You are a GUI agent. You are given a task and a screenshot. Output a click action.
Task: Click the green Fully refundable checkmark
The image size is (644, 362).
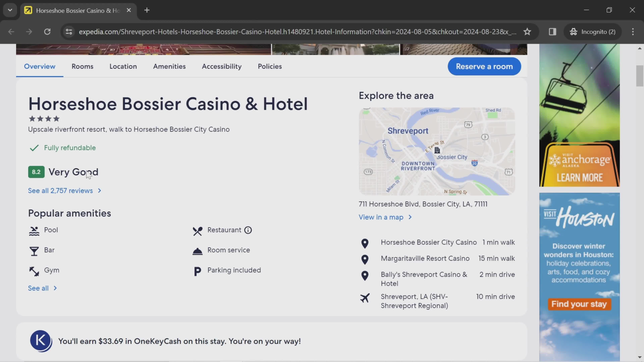34,148
